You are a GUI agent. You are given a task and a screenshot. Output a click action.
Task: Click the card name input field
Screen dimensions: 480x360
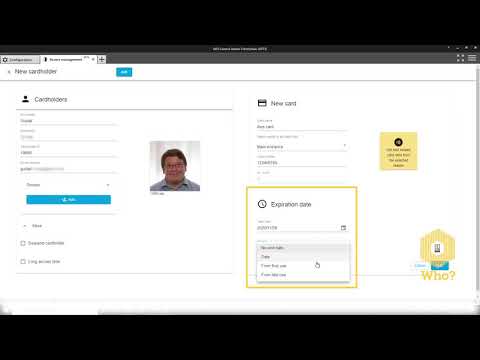click(302, 127)
